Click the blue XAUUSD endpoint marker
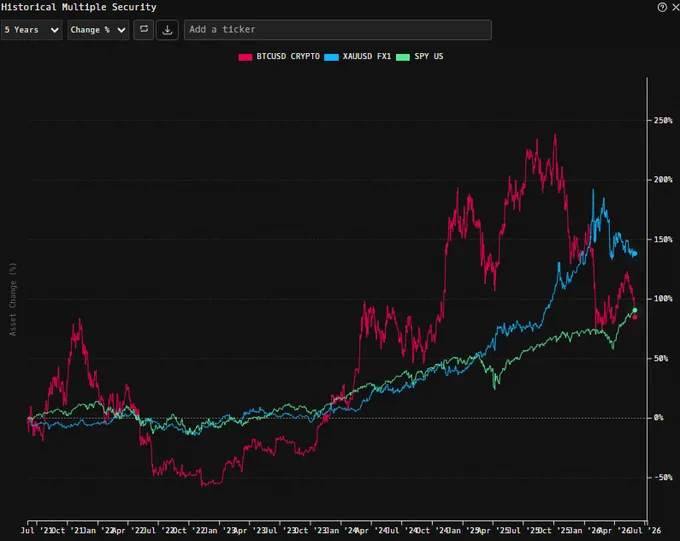This screenshot has width=680, height=541. tap(635, 253)
